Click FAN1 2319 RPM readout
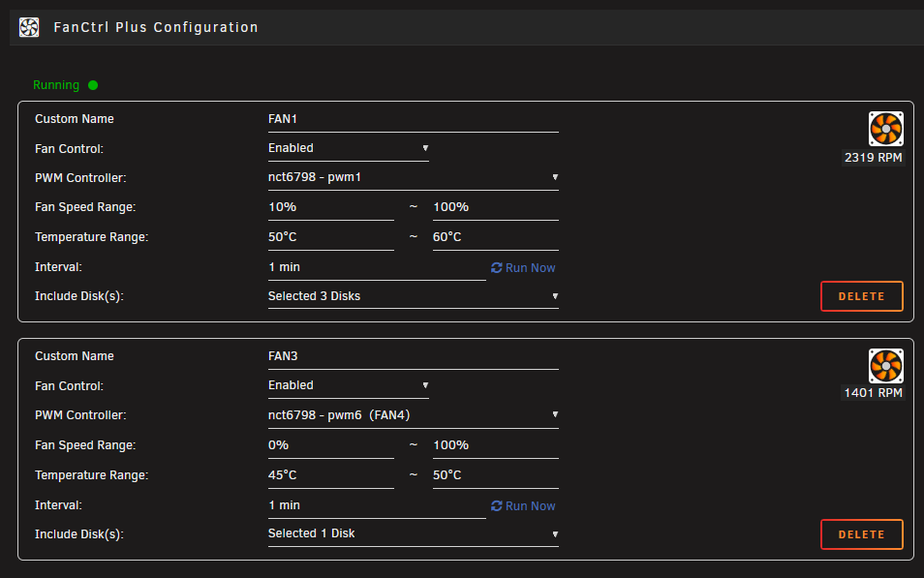 coord(874,157)
